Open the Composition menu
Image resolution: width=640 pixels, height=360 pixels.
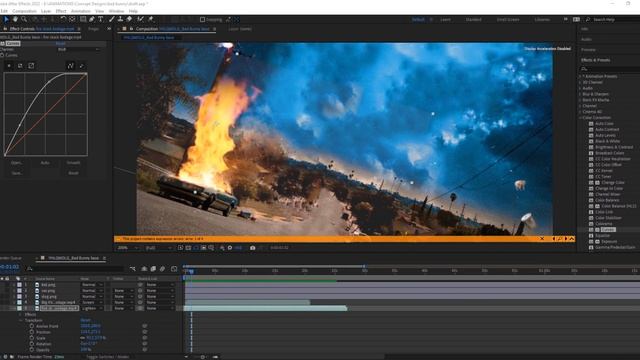pyautogui.click(x=24, y=11)
